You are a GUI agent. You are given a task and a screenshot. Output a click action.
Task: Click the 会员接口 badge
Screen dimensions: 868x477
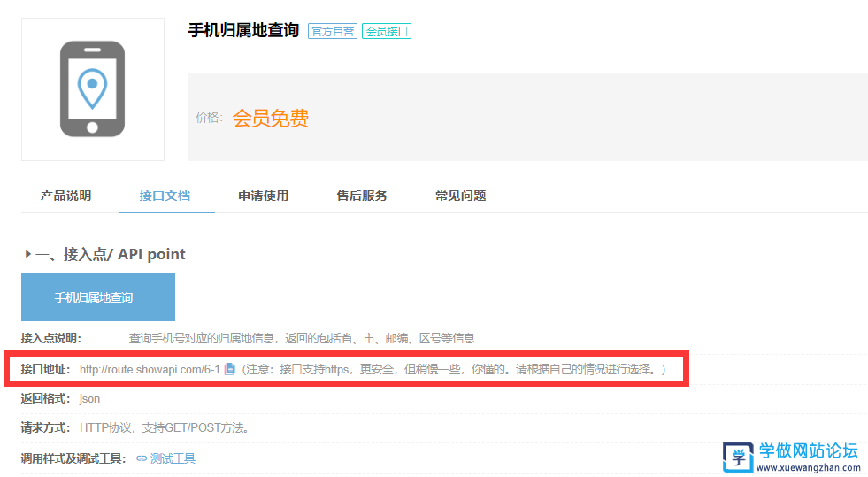[387, 31]
